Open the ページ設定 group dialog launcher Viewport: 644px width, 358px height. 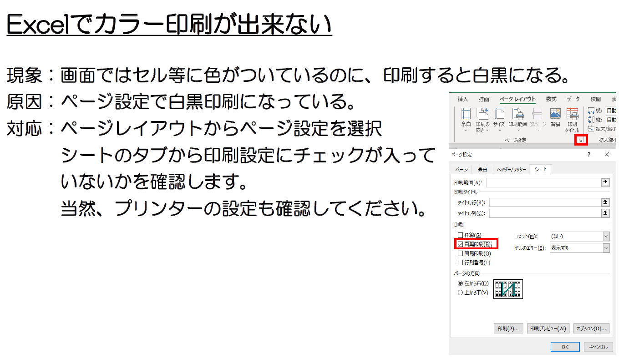tap(580, 140)
